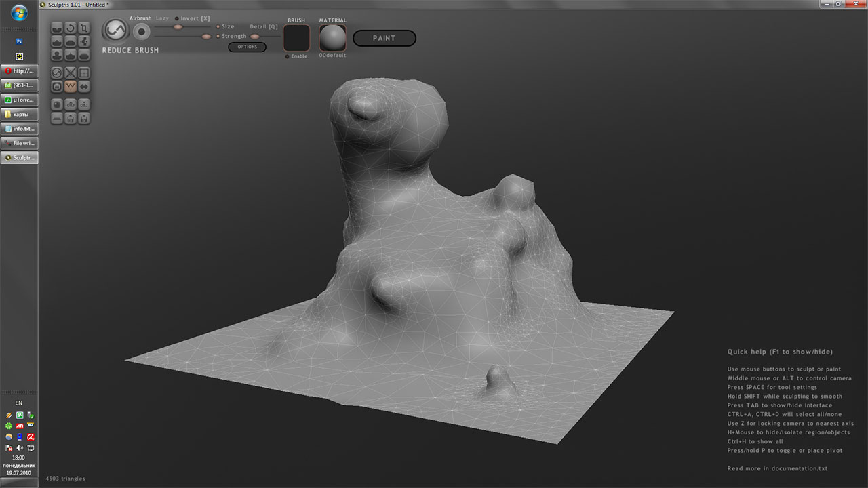The image size is (868, 488).
Task: Toggle pressure dot next to Size
Action: 218,27
